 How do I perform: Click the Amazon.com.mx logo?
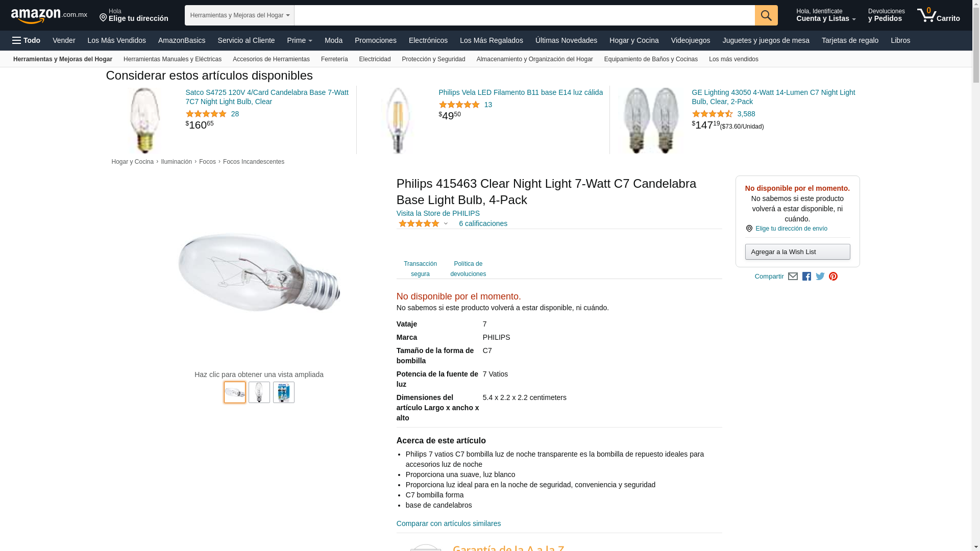point(49,16)
